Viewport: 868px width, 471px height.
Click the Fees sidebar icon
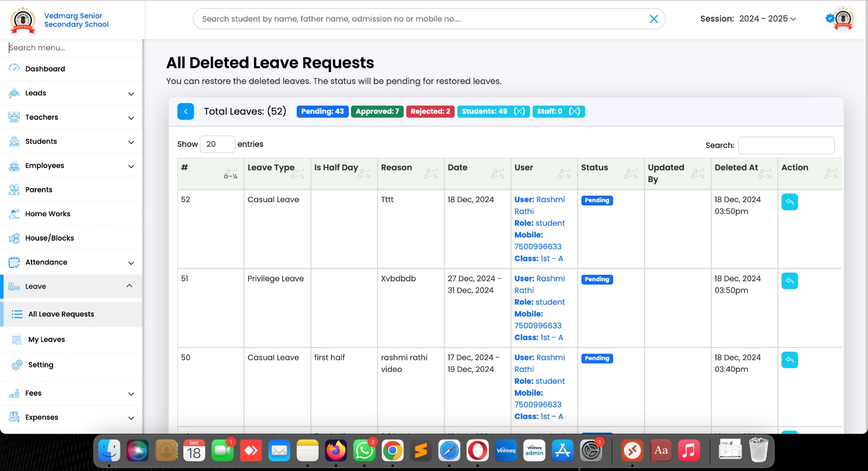click(14, 393)
